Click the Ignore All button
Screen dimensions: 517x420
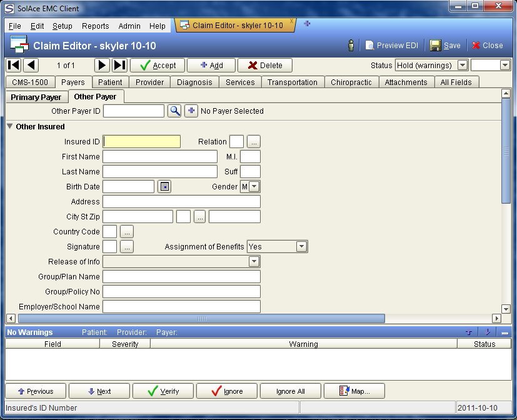tap(291, 391)
